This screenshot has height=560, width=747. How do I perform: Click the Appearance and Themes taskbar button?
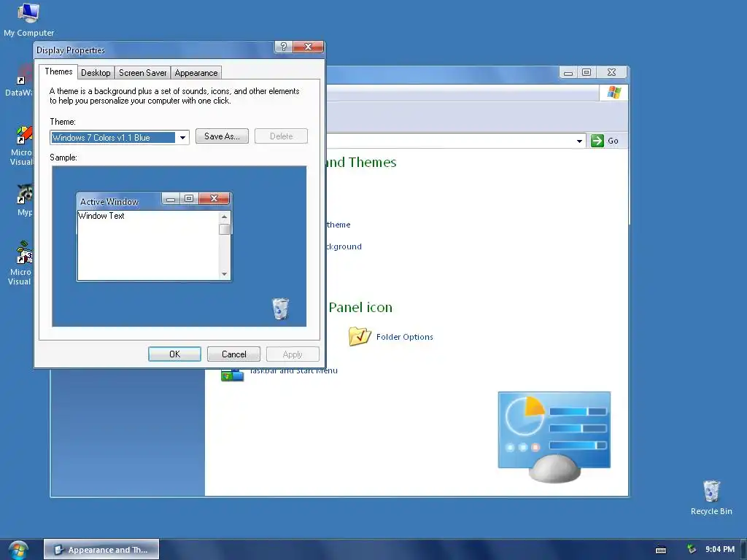[x=101, y=550]
